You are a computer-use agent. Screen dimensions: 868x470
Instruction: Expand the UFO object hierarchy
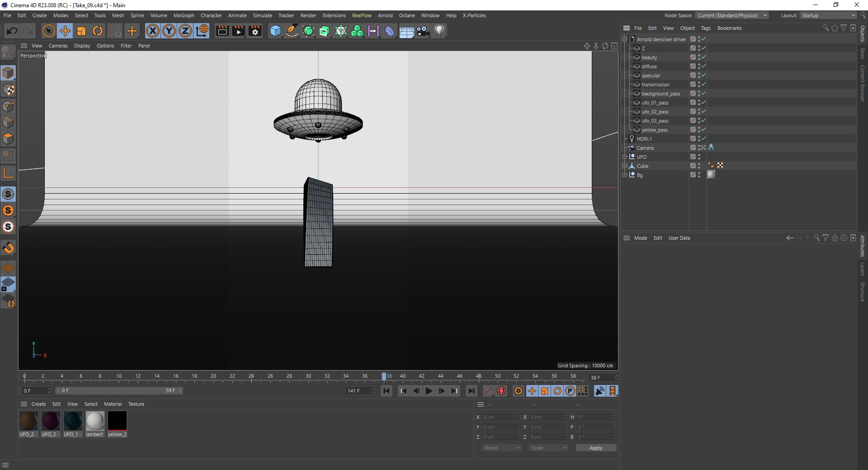tap(625, 157)
